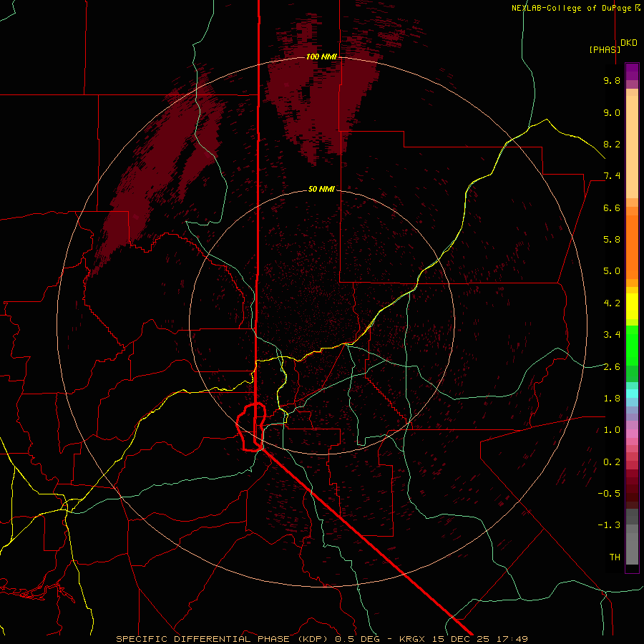Click the TH threshold label on the scale

pos(615,557)
